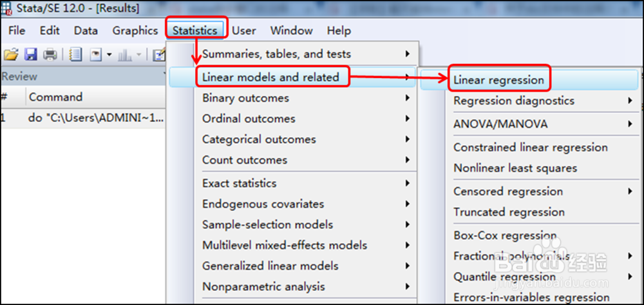
Task: Expand the ANOVA/MANOVA submenu
Action: [x=529, y=124]
